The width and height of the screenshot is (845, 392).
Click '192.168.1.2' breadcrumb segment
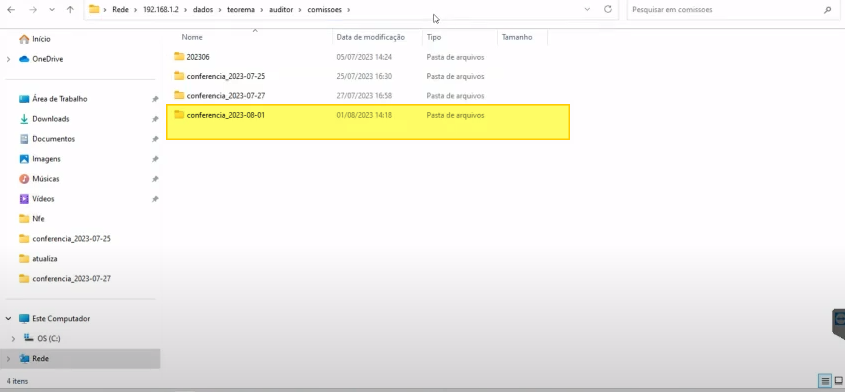(161, 10)
